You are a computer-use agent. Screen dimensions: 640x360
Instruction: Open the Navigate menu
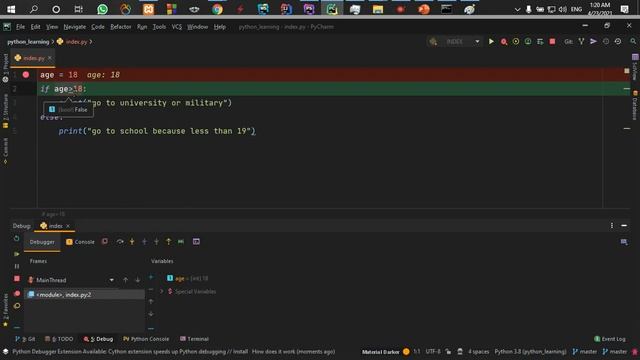[75, 27]
